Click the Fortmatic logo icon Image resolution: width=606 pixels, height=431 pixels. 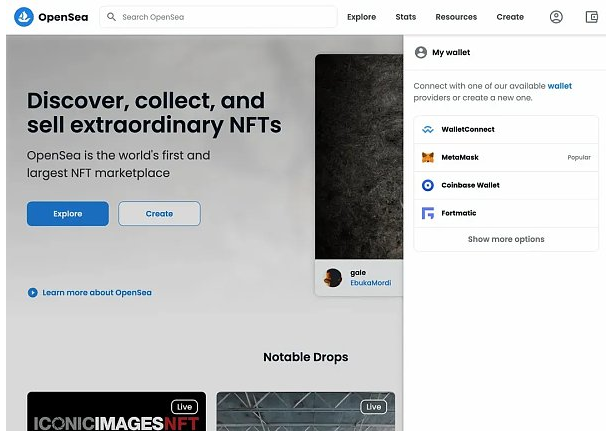428,213
